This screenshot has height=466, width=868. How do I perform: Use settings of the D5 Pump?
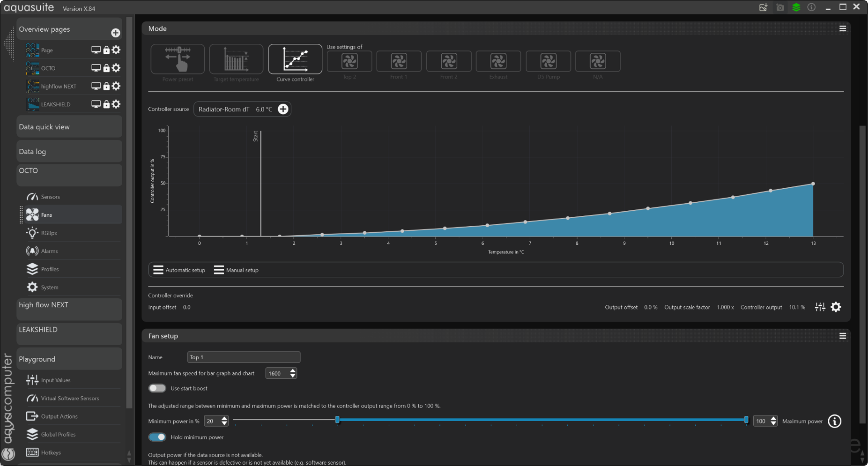[548, 61]
